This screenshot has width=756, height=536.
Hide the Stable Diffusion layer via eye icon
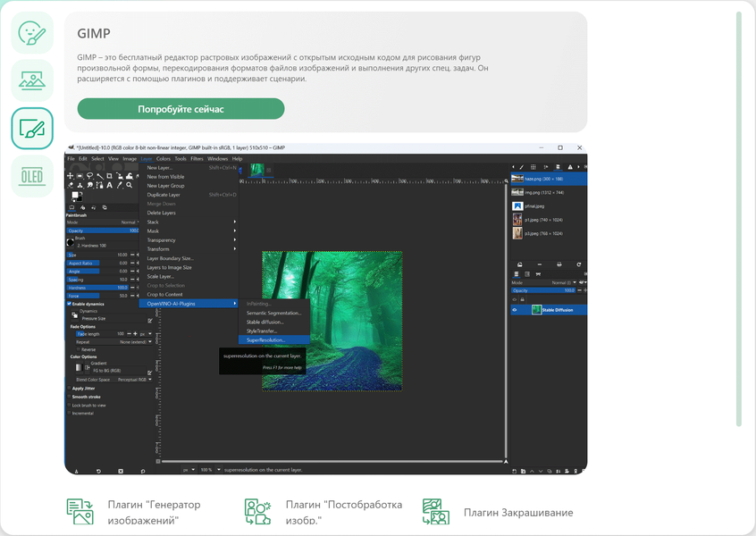tap(514, 310)
